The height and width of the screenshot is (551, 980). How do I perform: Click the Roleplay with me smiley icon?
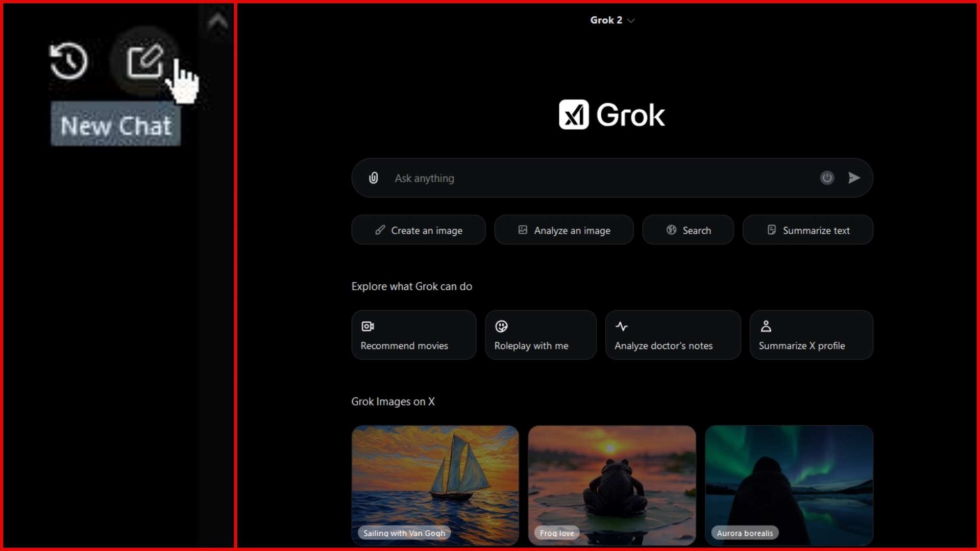[x=501, y=326]
